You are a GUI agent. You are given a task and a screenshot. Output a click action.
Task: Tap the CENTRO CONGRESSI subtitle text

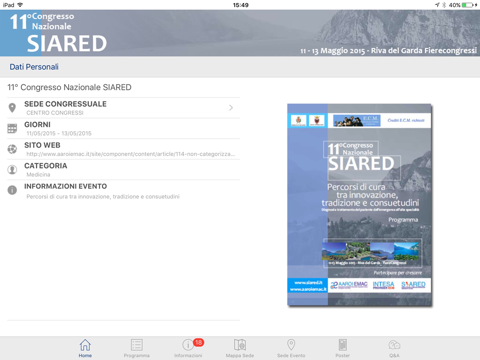(x=55, y=113)
